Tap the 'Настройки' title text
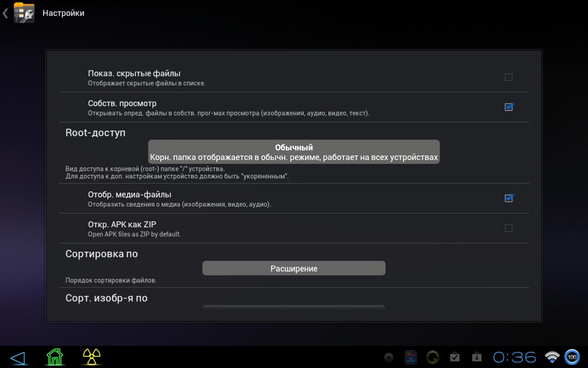Screen dimensions: 588x368 [63, 13]
